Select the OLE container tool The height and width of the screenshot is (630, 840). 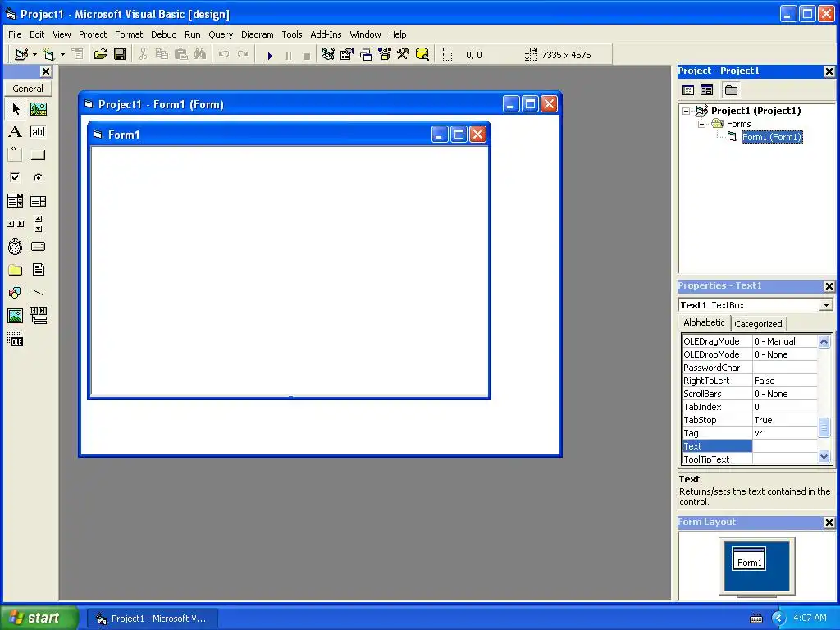pyautogui.click(x=16, y=339)
